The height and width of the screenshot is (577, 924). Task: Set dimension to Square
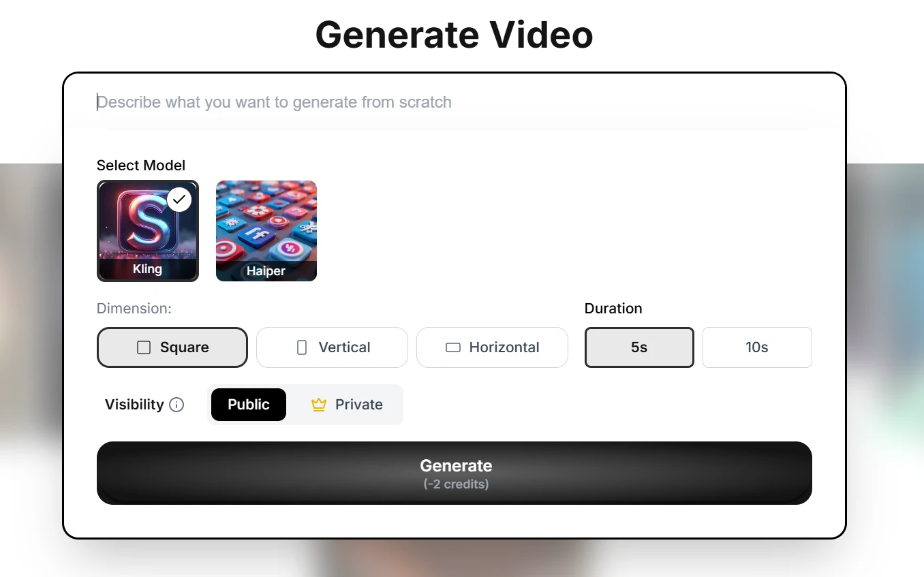(172, 347)
